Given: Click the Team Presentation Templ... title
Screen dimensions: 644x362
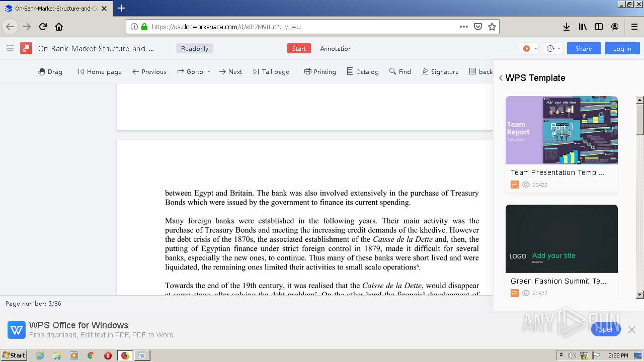Looking at the screenshot, I should 557,172.
